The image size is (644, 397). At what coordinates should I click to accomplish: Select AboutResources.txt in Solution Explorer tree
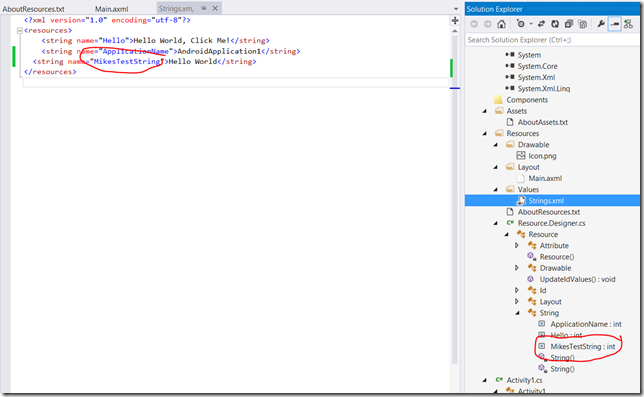pyautogui.click(x=549, y=212)
